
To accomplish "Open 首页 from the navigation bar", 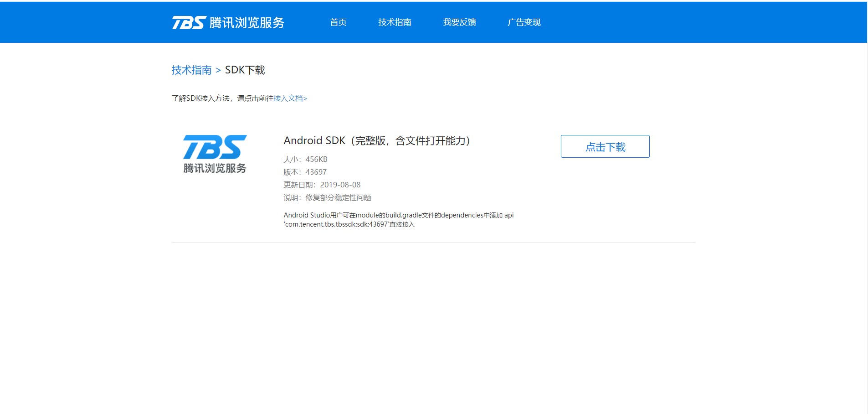I will pyautogui.click(x=338, y=22).
